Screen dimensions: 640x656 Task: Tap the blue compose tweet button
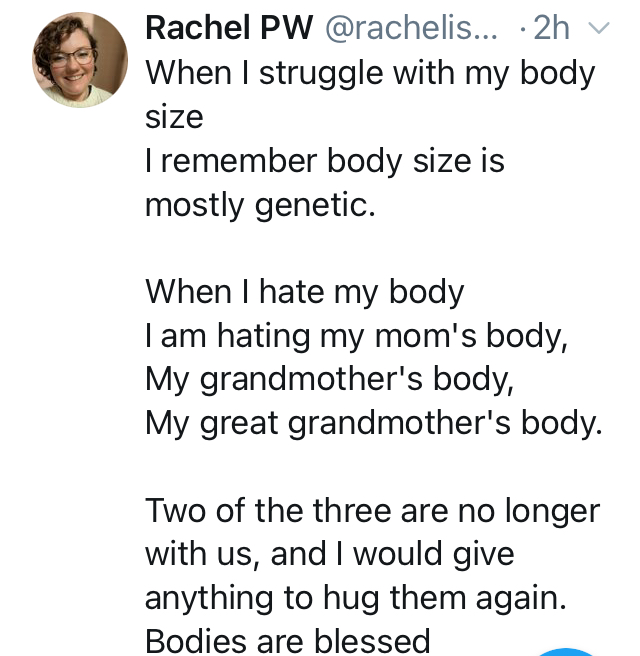coord(566,650)
